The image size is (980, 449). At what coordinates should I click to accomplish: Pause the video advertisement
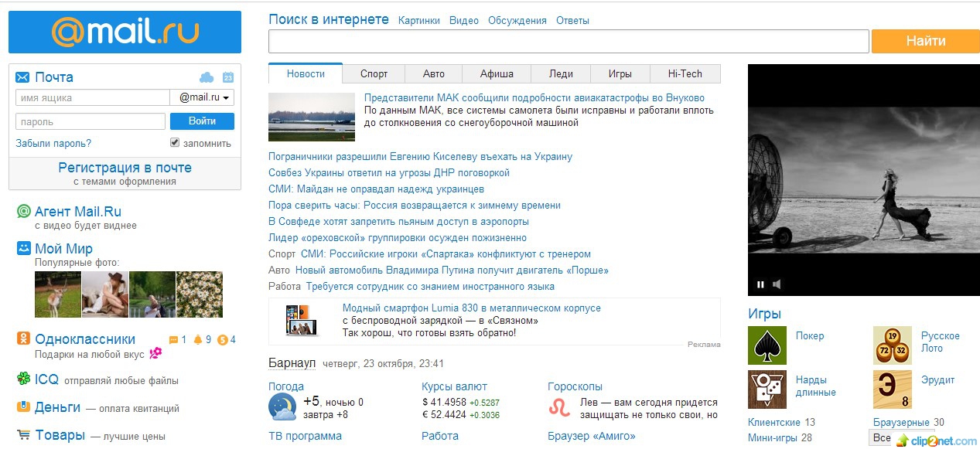pos(760,284)
